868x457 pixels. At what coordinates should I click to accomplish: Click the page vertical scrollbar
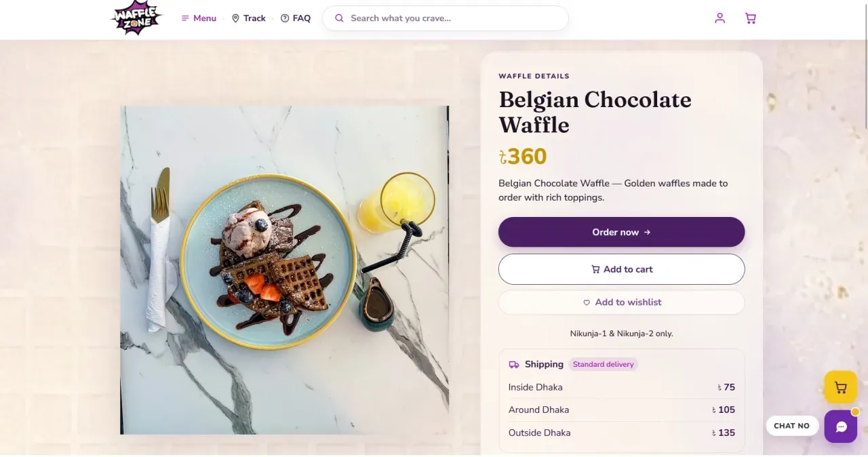coord(865,228)
